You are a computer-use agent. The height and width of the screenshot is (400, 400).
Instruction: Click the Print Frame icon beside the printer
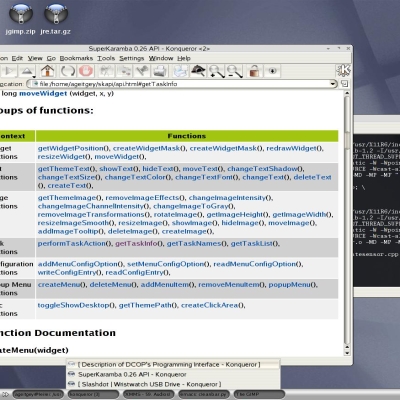point(180,71)
